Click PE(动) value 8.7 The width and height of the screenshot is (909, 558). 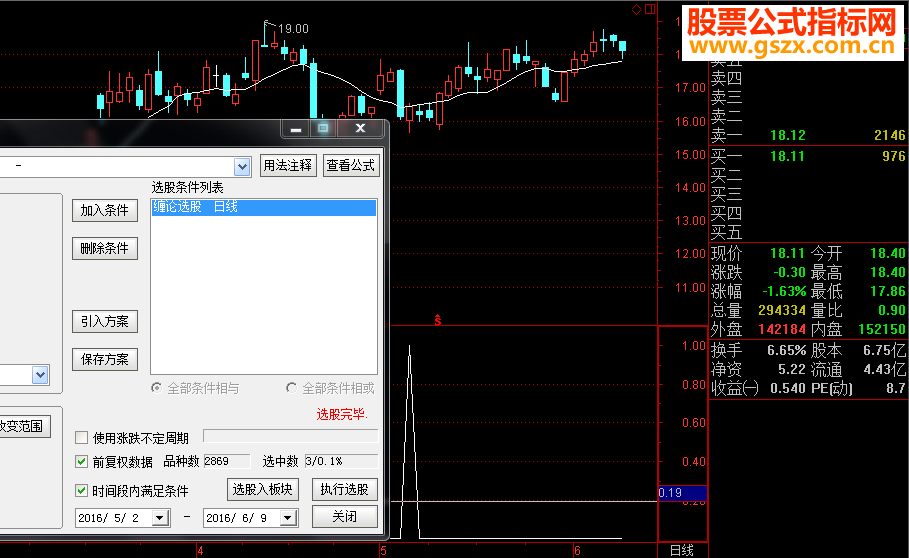(896, 388)
